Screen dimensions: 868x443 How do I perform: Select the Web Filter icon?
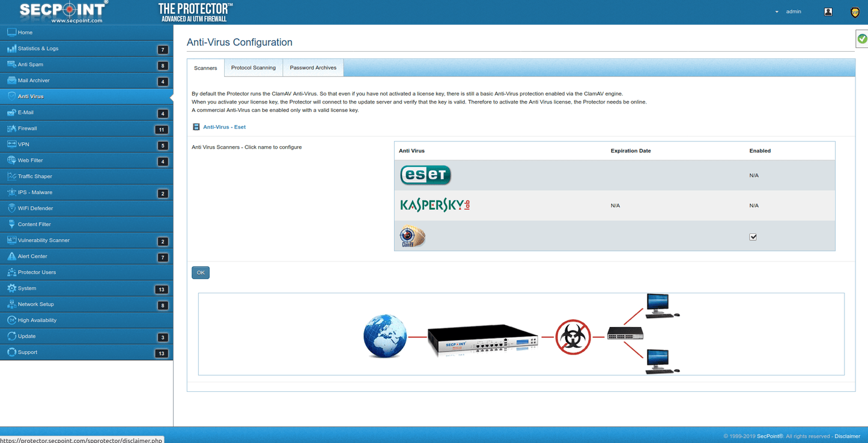(x=12, y=160)
